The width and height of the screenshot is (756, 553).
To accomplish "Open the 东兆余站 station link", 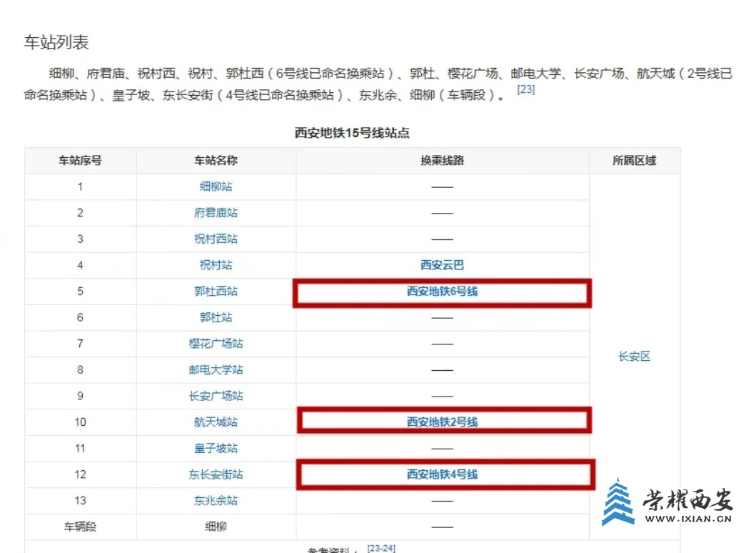I will [216, 500].
